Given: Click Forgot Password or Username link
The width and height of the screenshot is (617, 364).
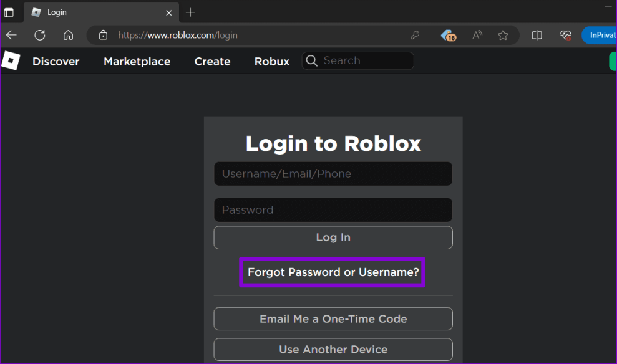Looking at the screenshot, I should tap(333, 272).
